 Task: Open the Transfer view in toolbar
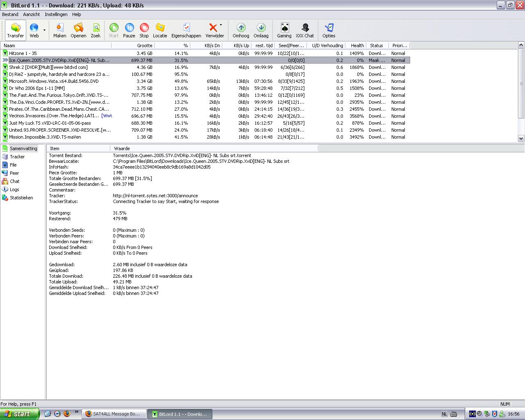(16, 30)
